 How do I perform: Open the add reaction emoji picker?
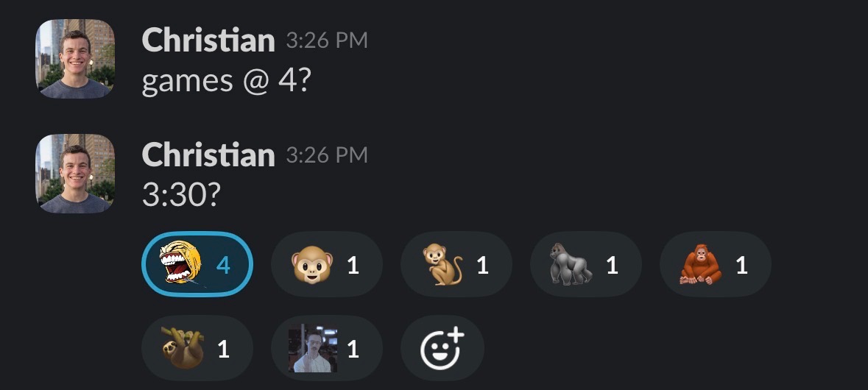click(x=442, y=349)
